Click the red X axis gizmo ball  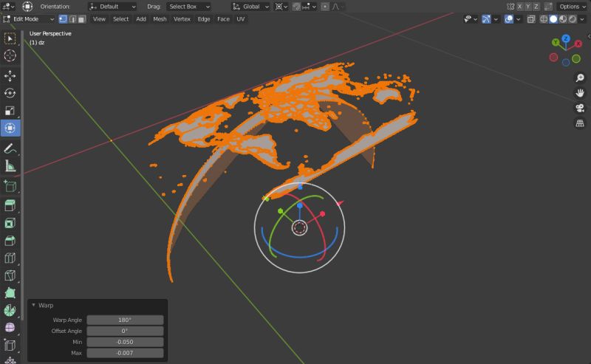pos(578,44)
